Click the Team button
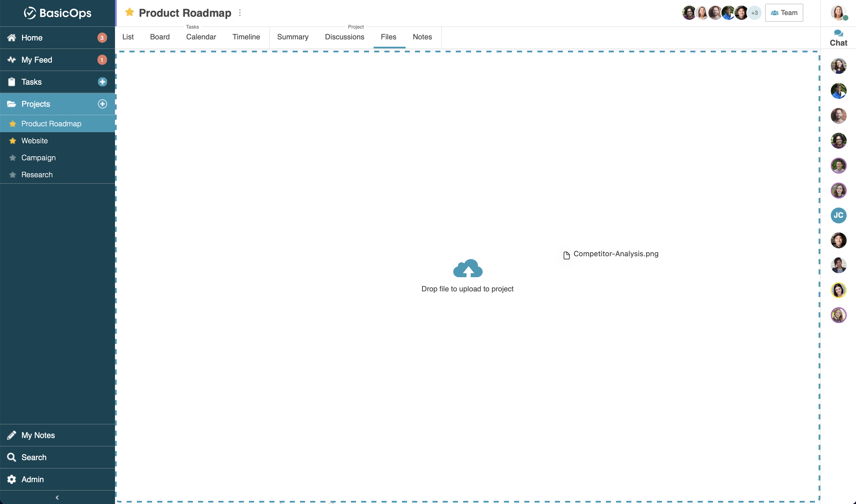The image size is (856, 504). [x=784, y=13]
